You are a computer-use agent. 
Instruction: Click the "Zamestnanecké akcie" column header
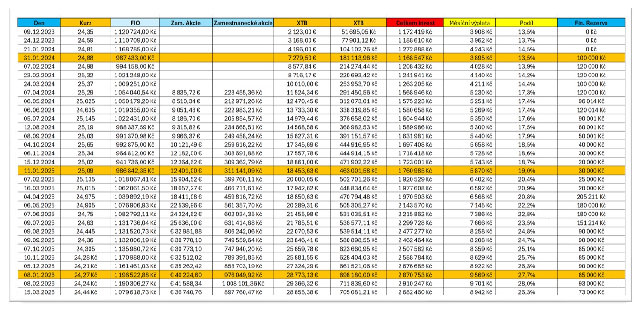[x=243, y=23]
